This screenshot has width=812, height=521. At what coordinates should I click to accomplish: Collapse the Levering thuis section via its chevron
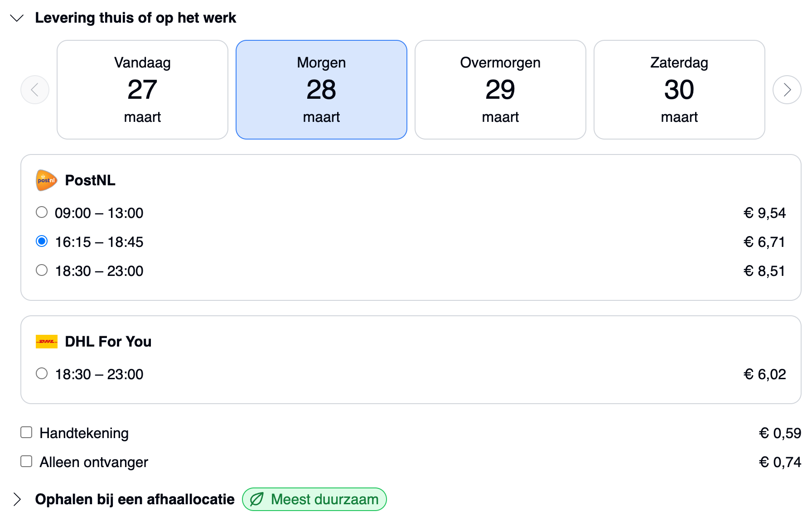tap(17, 18)
